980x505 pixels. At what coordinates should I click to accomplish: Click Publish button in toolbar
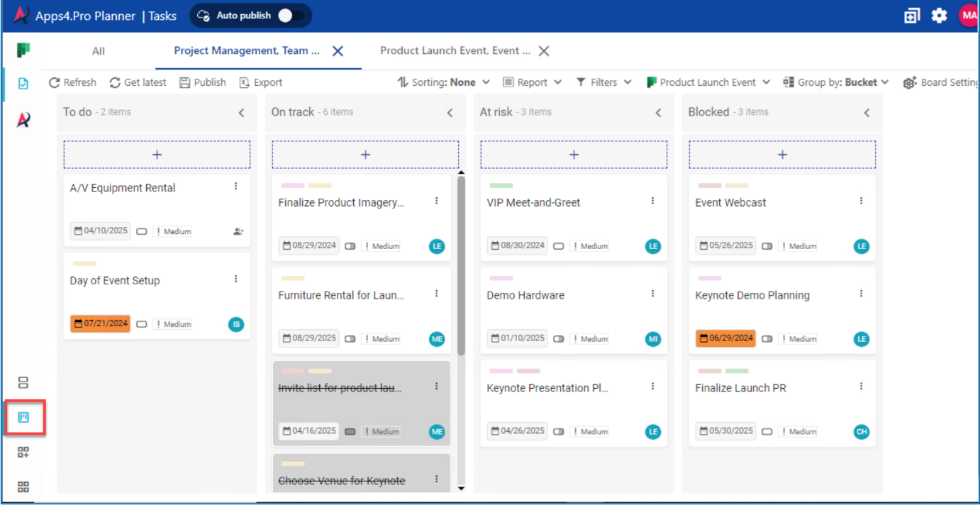pos(203,82)
